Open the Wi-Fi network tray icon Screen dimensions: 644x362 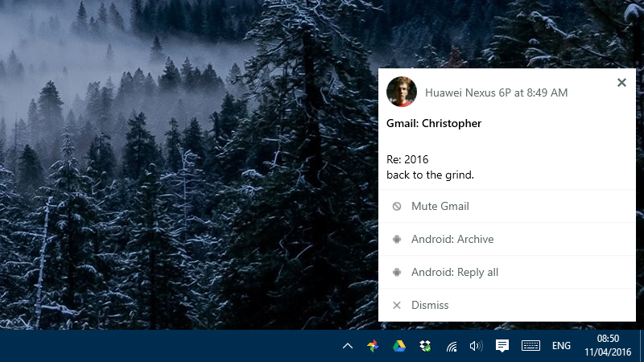coord(452,347)
